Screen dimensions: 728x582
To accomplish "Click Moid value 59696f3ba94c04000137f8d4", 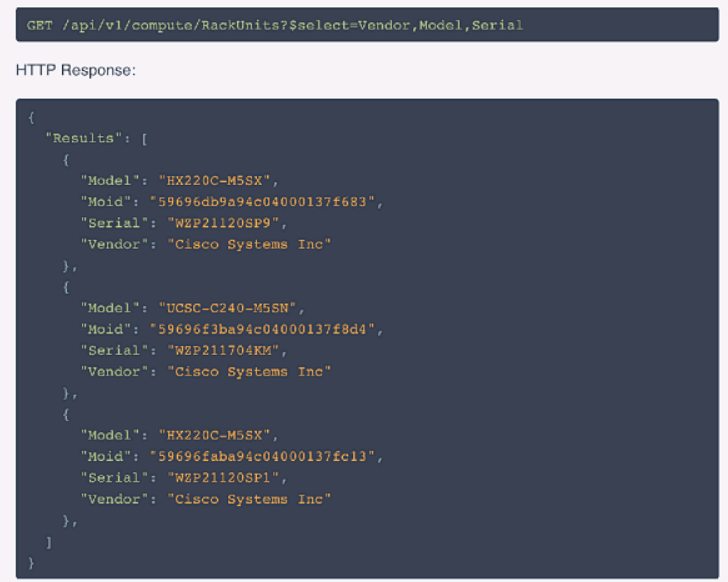I will click(262, 330).
